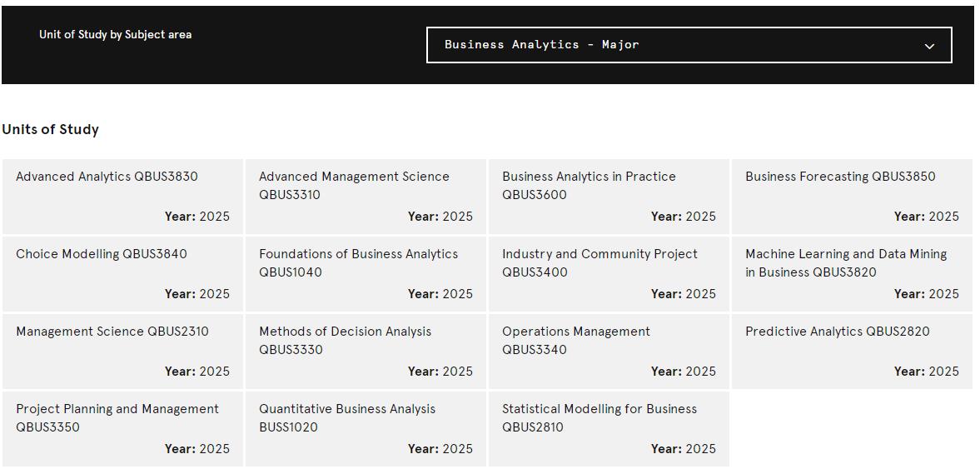Open Business Forecasting QBUS3850 card

click(x=852, y=197)
